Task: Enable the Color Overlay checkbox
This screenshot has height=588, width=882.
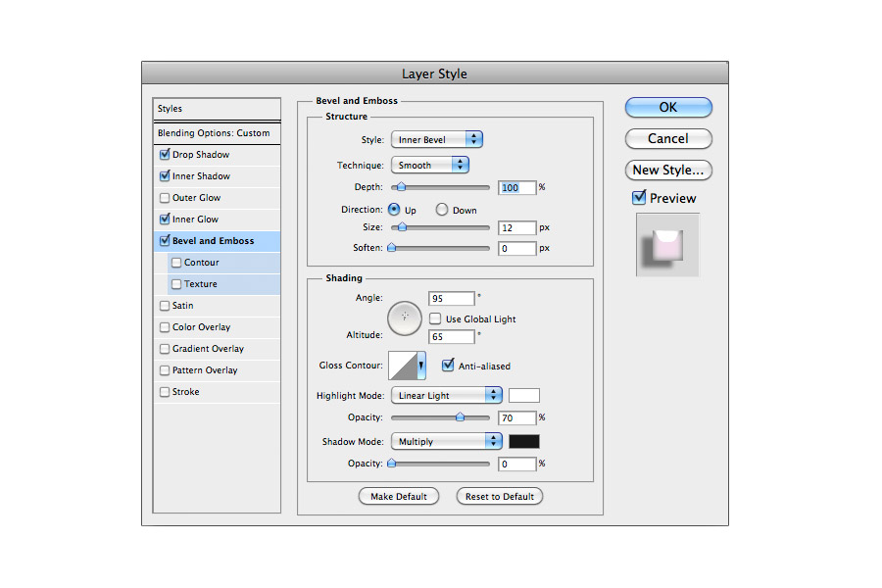Action: pos(165,327)
